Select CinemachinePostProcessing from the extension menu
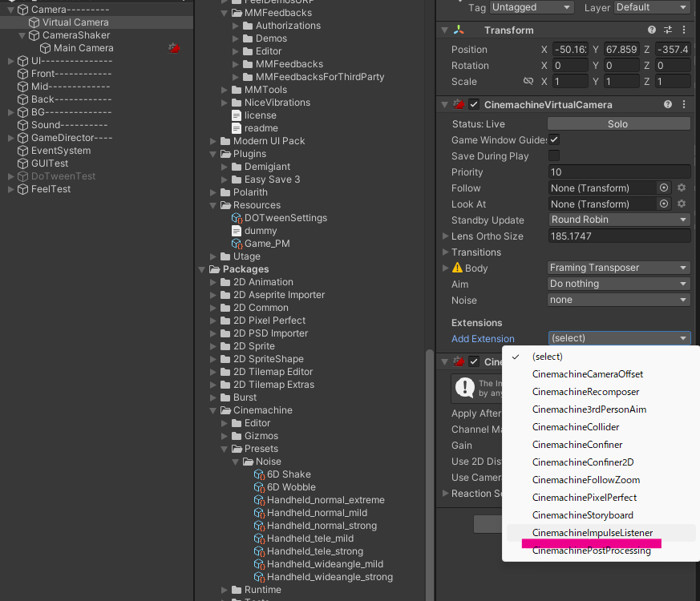Screen dimensions: 700x601 tap(592, 551)
